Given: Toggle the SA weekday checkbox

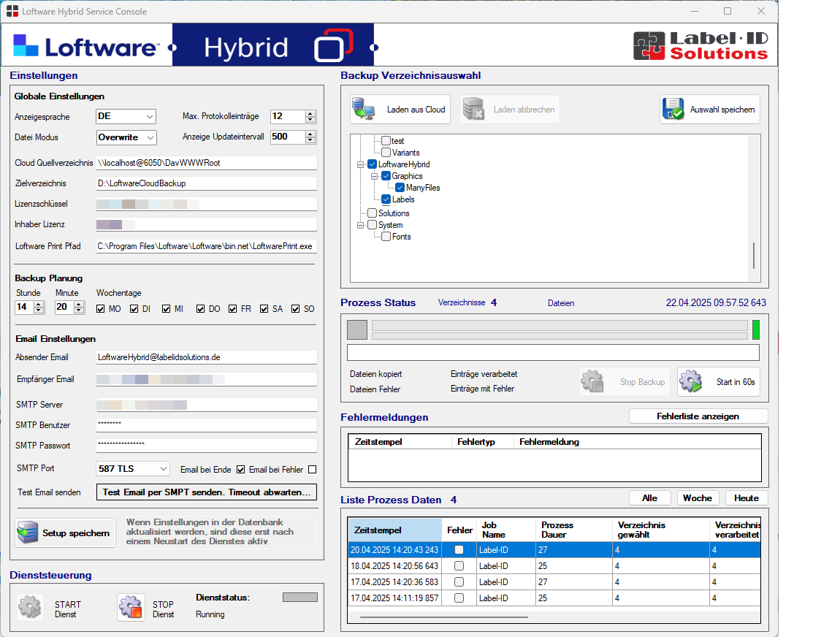Looking at the screenshot, I should coord(264,308).
